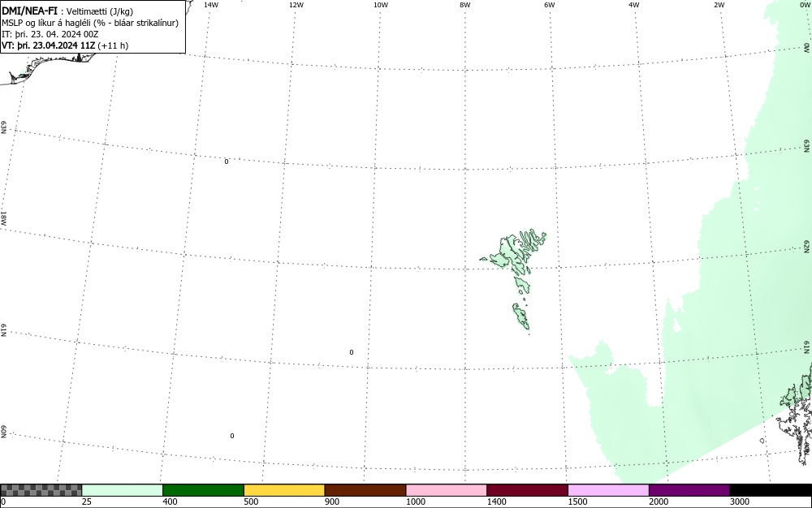The height and width of the screenshot is (508, 812).
Task: Click the DMI/NEA-FI title text
Action: [29, 11]
